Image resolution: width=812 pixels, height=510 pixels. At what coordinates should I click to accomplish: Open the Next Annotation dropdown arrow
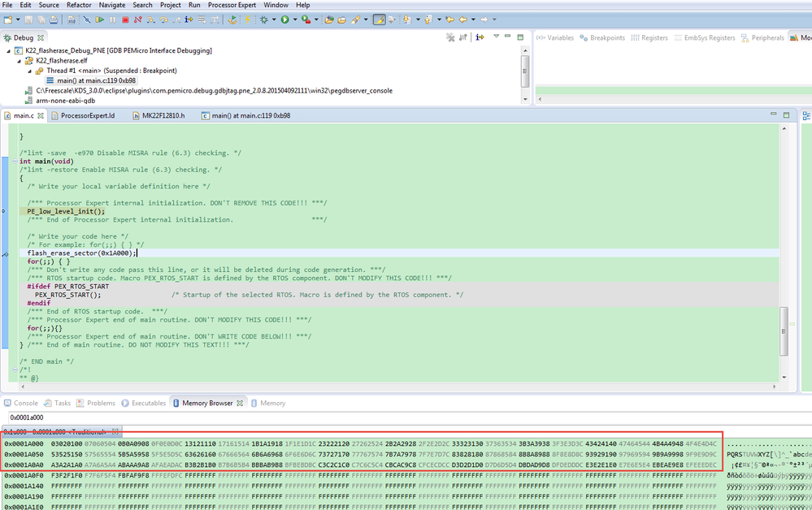coord(418,19)
